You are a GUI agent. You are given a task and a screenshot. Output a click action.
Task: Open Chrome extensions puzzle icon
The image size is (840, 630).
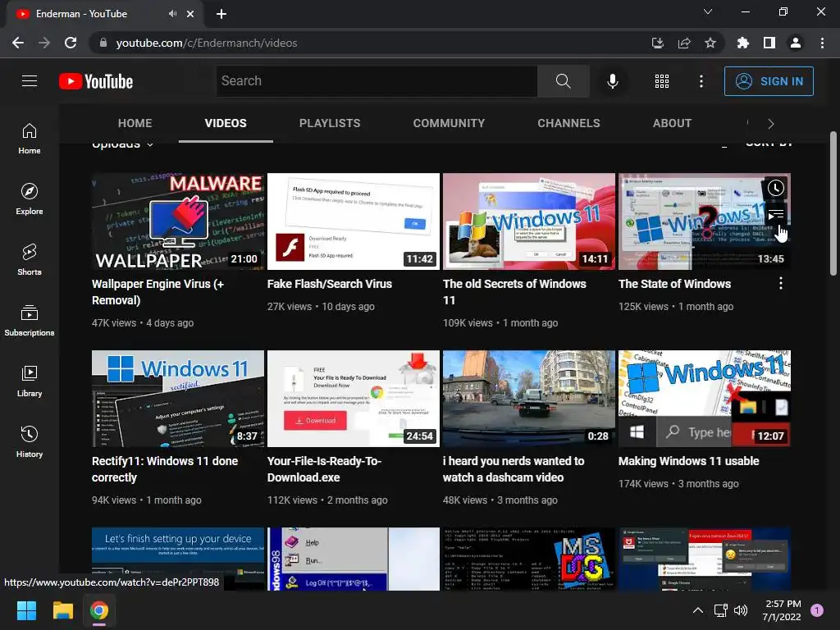[x=742, y=43]
